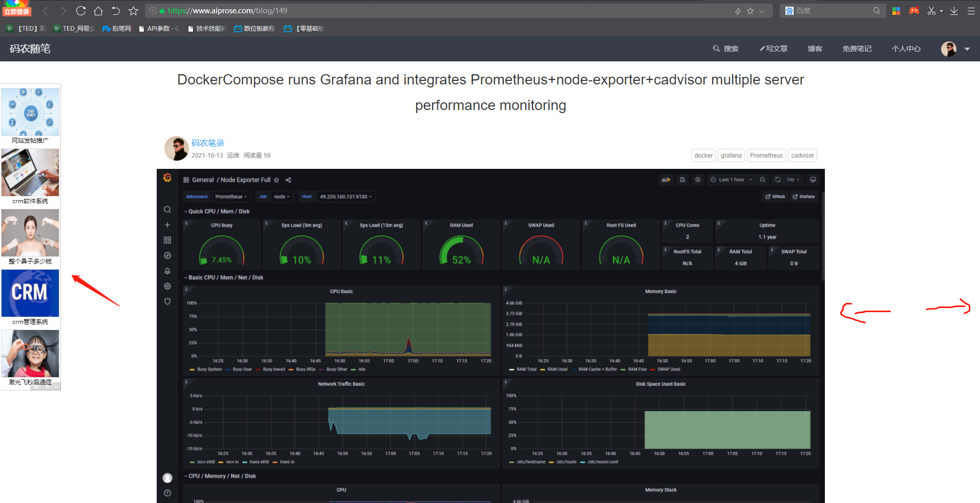Image resolution: width=980 pixels, height=503 pixels.
Task: Open the API参数 bookmark
Action: (x=159, y=29)
